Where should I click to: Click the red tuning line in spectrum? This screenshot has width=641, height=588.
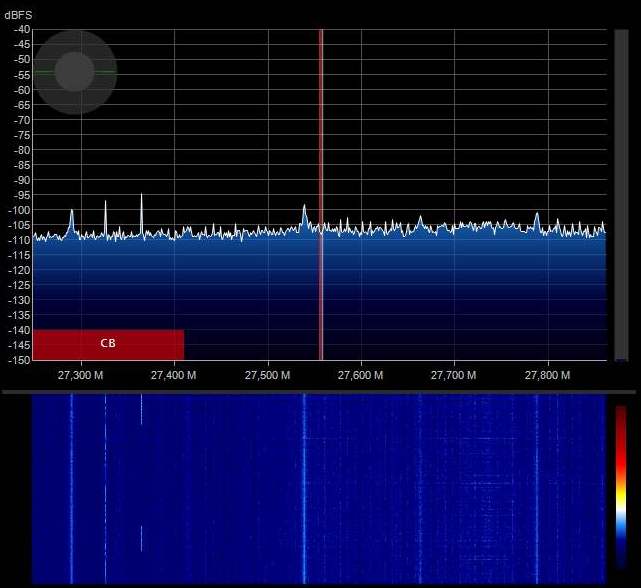[x=321, y=150]
